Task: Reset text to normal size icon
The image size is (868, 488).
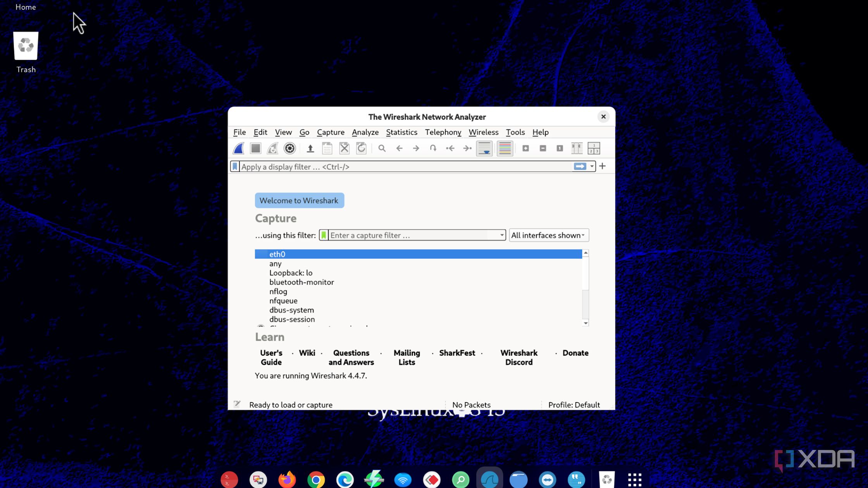Action: tap(560, 148)
